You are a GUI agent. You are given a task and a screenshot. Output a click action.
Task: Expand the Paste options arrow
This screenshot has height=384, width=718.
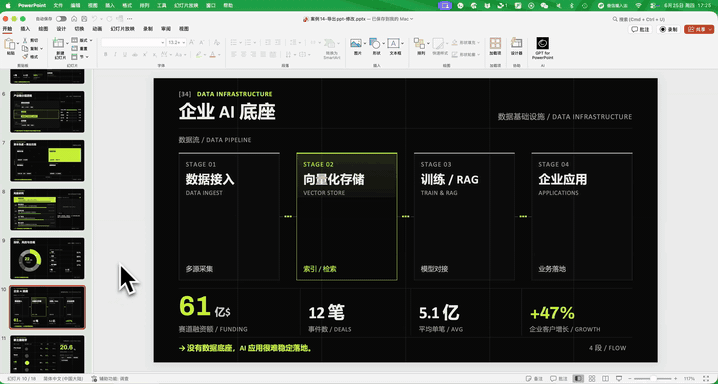[17, 43]
